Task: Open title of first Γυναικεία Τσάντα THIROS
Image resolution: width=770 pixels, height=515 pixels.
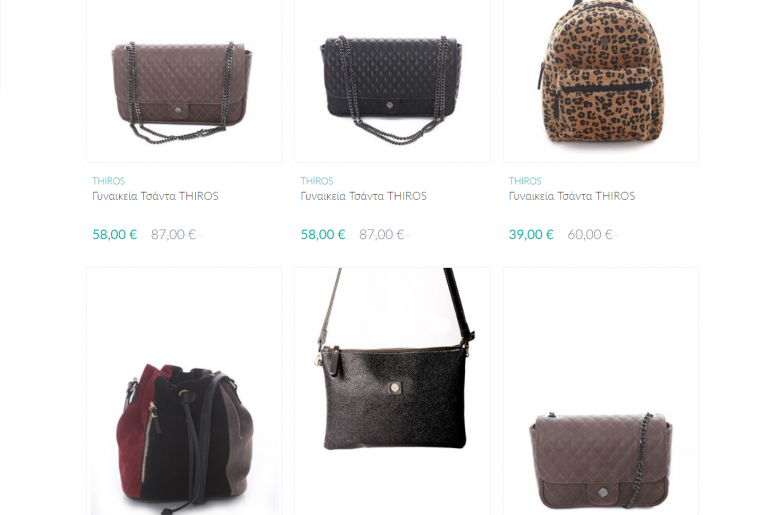Action: pos(155,196)
